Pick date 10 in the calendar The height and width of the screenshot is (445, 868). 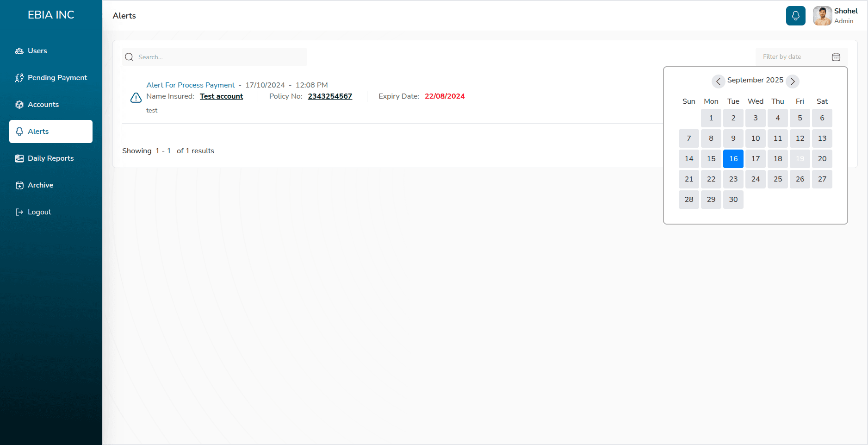[756, 138]
